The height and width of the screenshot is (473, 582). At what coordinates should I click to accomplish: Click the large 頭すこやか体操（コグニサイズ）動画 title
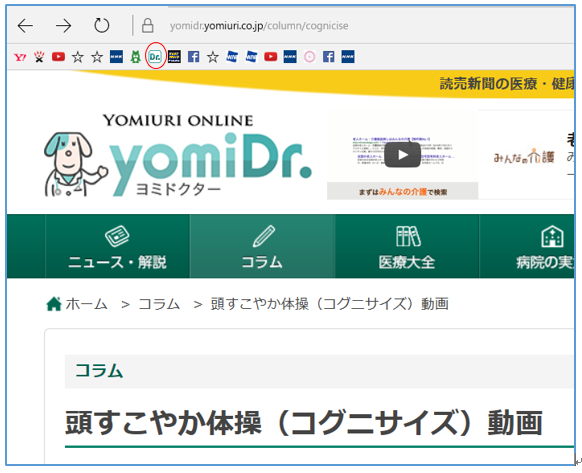click(x=304, y=423)
